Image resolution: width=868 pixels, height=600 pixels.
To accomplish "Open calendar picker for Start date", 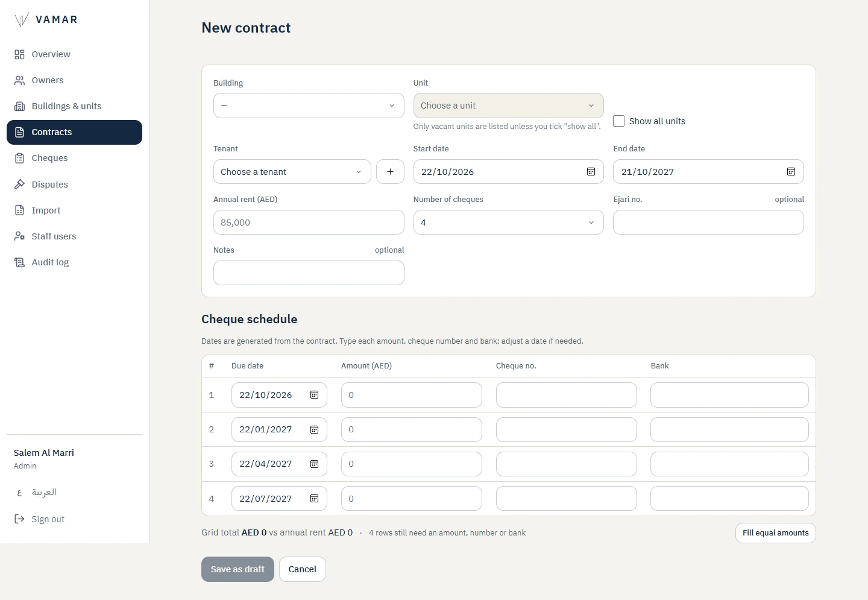I will (591, 172).
